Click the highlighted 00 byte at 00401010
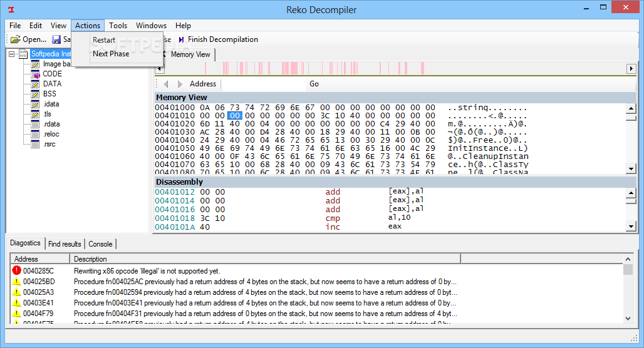Viewport: 644px width, 348px height. tap(235, 116)
